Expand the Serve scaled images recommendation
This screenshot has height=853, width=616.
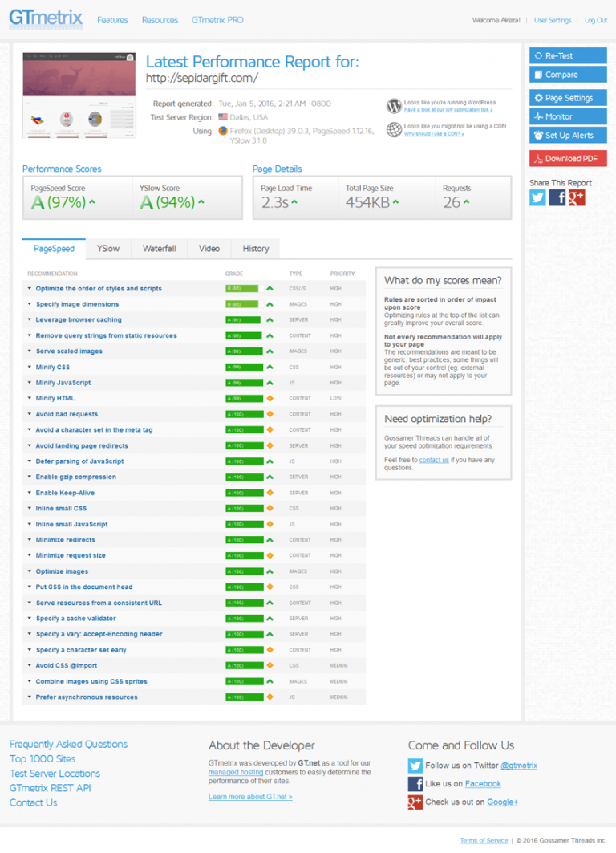click(69, 351)
